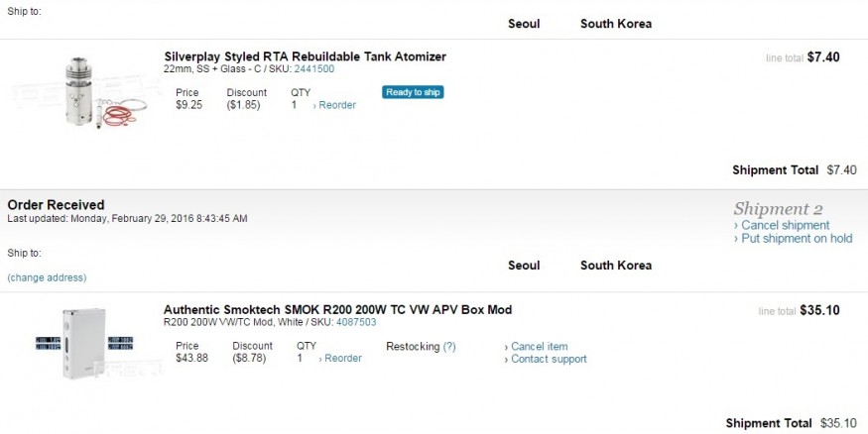
Task: Cancel the SMOK R200 item
Action: [x=536, y=347]
